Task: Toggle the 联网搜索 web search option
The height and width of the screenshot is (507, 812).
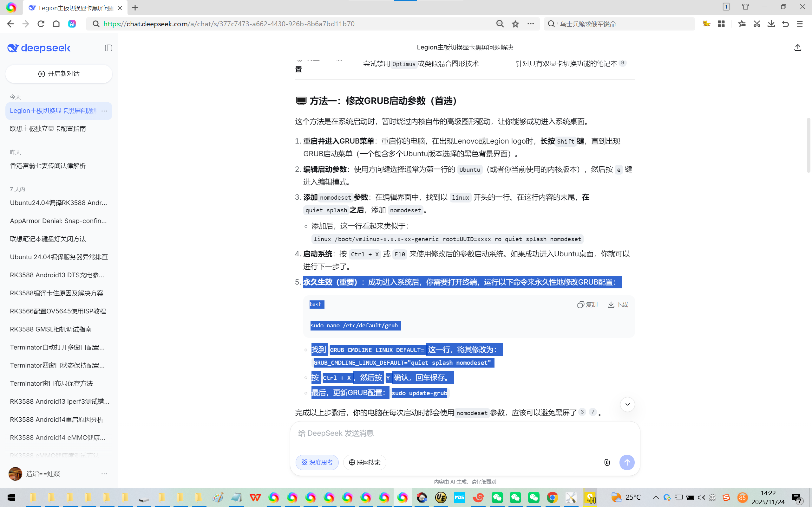Action: (x=364, y=462)
